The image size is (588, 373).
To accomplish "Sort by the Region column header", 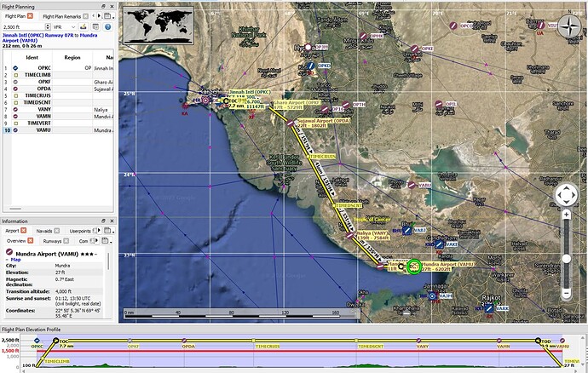I will point(72,57).
